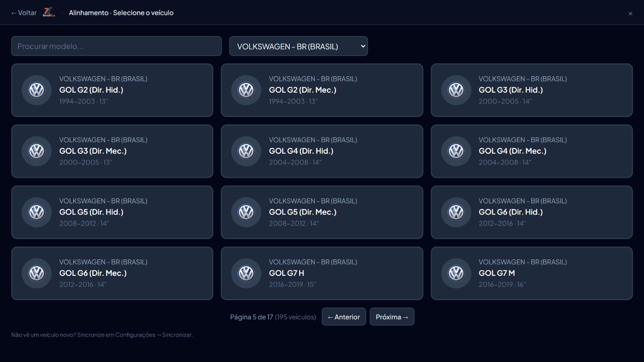Click the VW logo on GOL G3 (Dir. Hid.) card
This screenshot has width=644, height=362.
click(x=456, y=90)
